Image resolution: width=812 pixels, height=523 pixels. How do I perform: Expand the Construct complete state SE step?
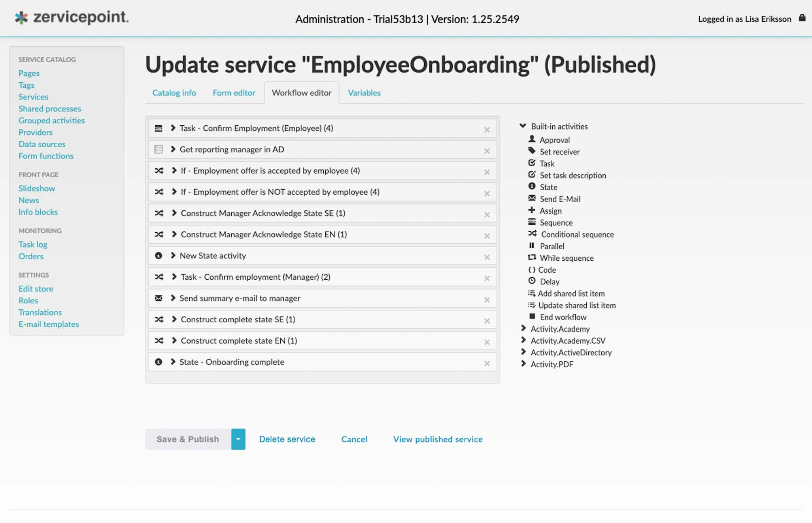[174, 319]
